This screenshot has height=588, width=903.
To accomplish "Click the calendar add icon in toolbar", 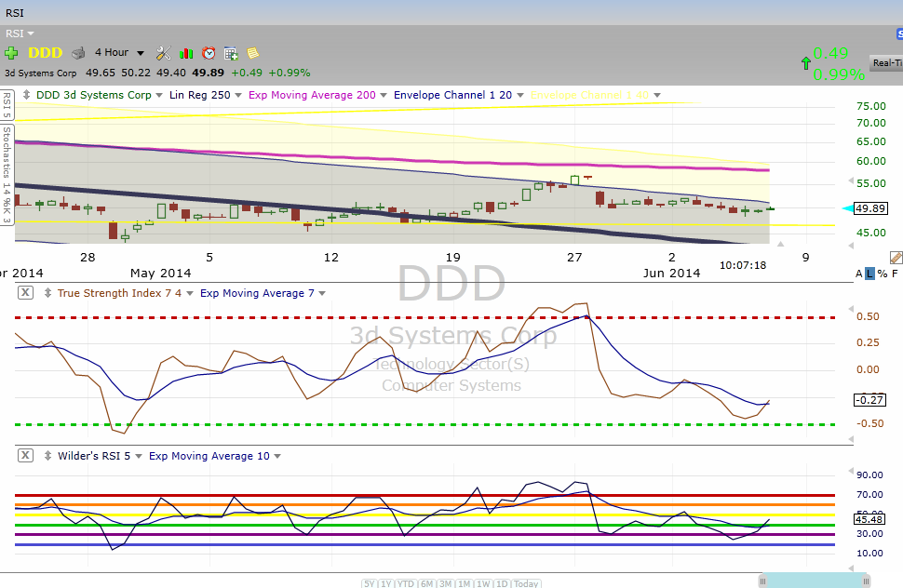I will tap(231, 54).
